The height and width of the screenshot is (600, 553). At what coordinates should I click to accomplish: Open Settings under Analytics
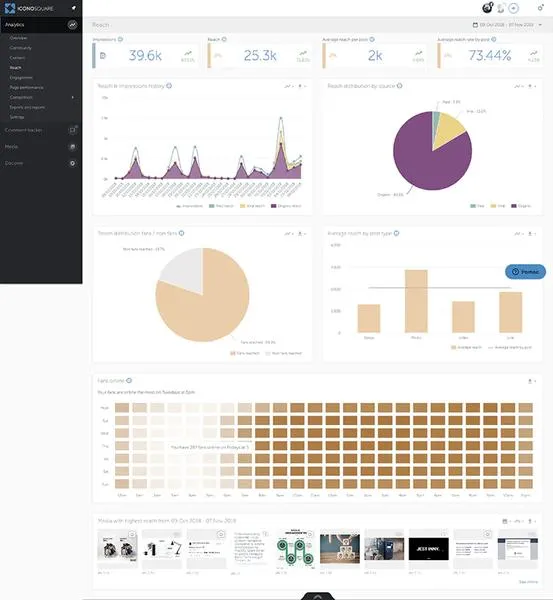pos(17,117)
